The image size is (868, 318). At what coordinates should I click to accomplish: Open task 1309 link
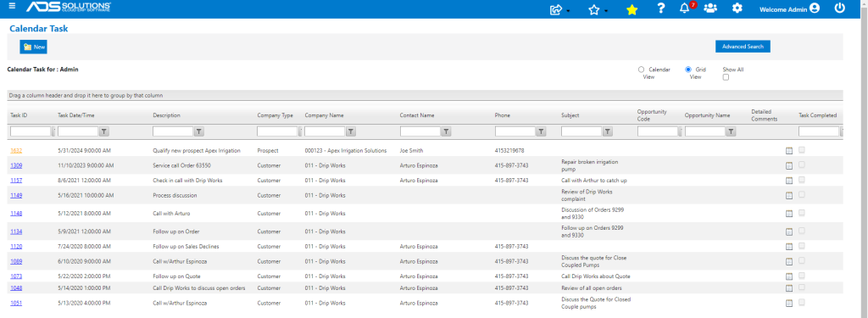pyautogui.click(x=16, y=165)
